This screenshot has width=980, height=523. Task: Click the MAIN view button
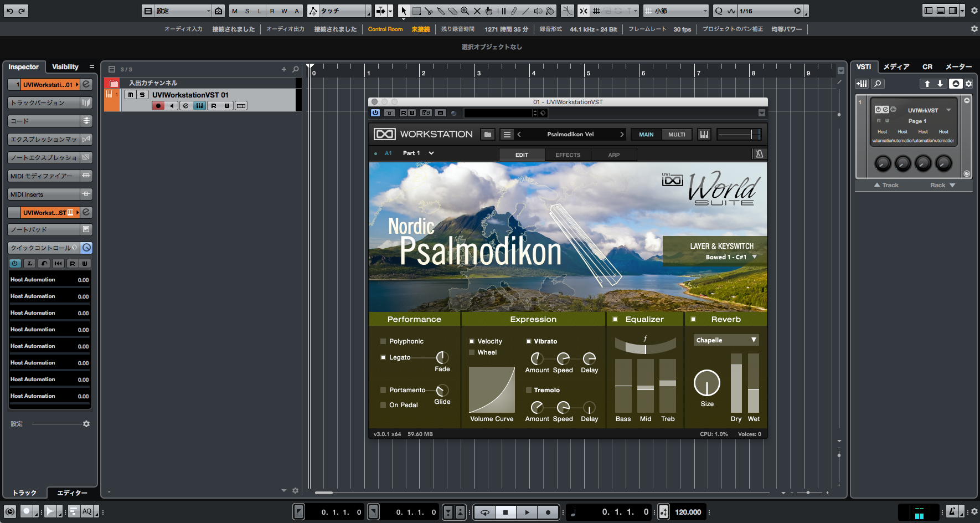(646, 135)
